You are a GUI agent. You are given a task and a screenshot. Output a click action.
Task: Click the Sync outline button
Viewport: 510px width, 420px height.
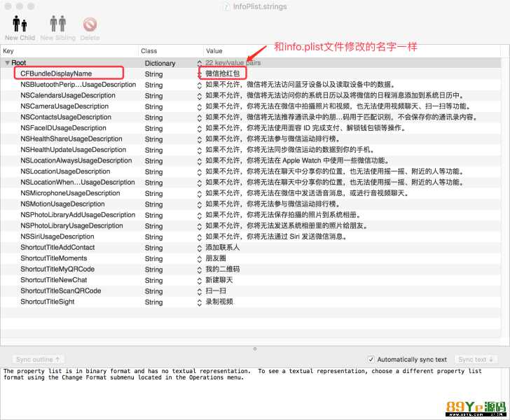38,359
